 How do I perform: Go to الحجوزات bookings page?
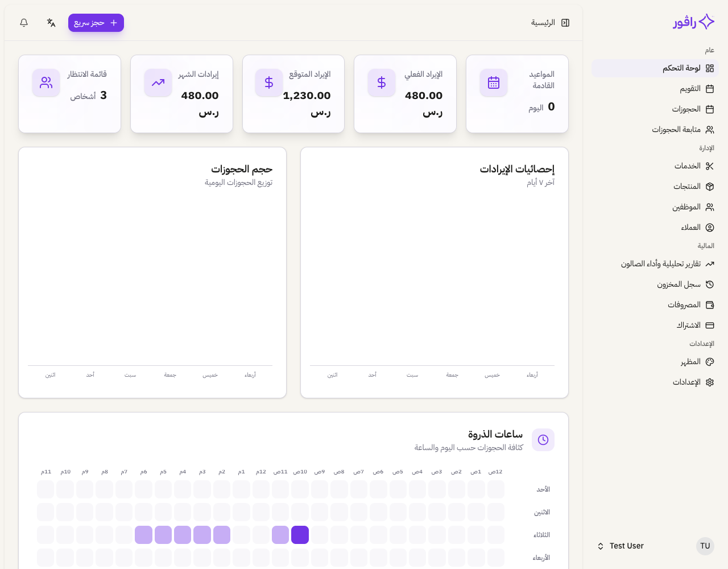click(x=692, y=109)
